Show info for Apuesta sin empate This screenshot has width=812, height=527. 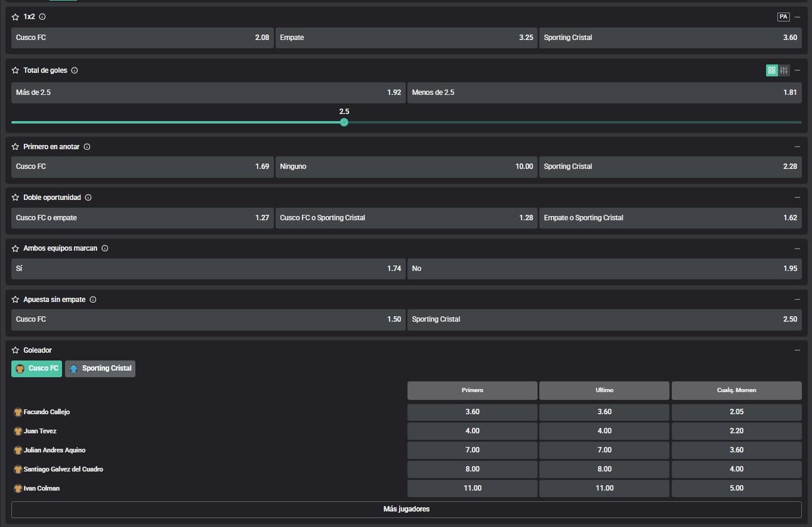tap(93, 300)
